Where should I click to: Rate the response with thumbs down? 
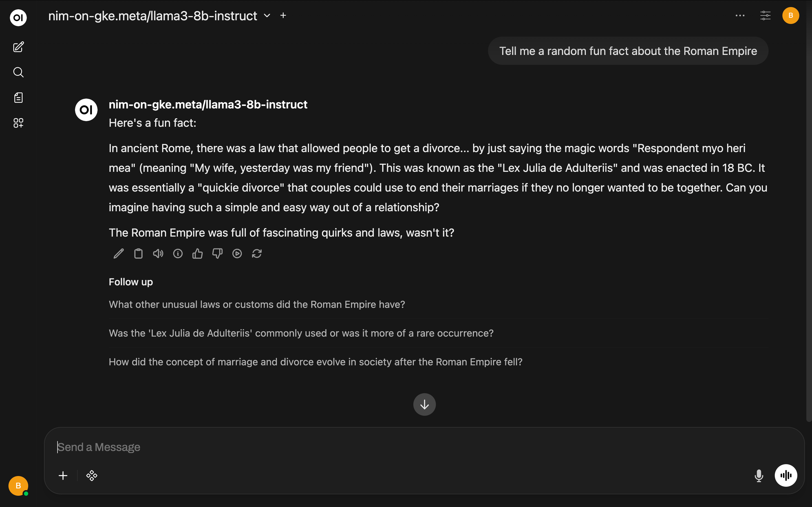217,254
